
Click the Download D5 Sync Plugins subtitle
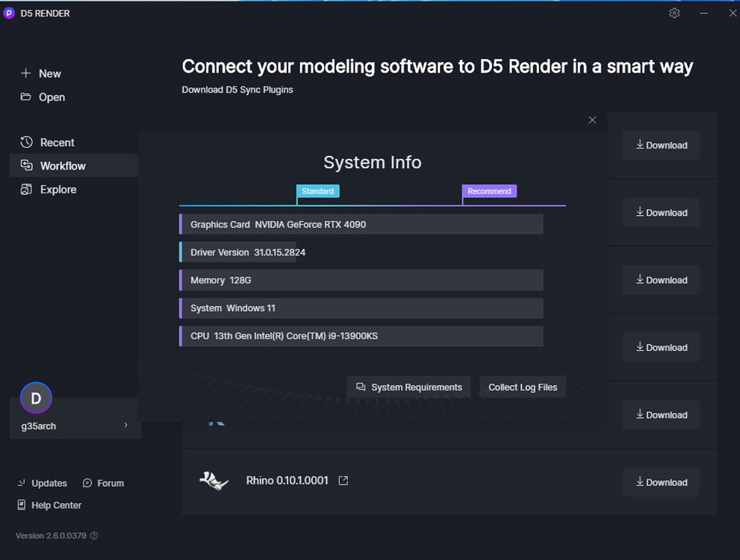(x=237, y=90)
